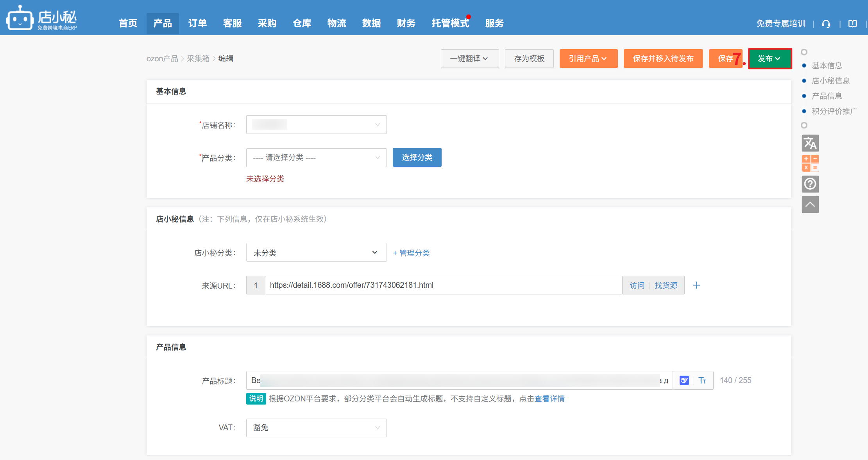
Task: Click the Tr text-case formatting icon
Action: pyautogui.click(x=702, y=380)
